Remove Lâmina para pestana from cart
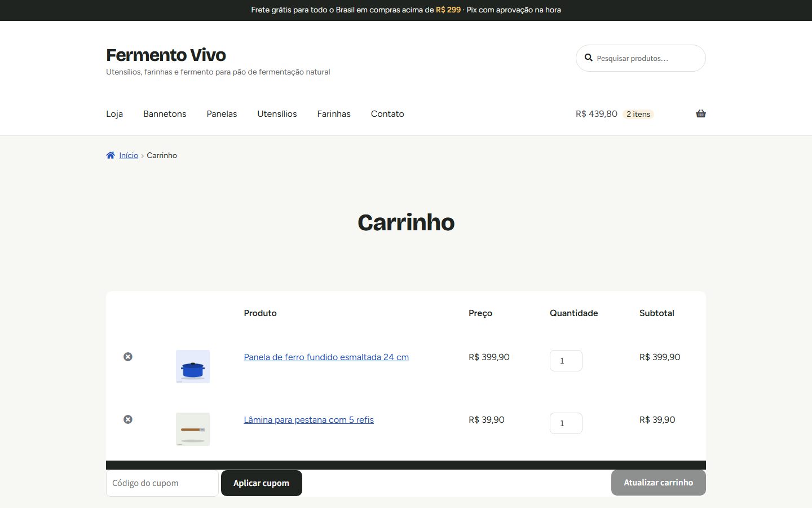The image size is (812, 508). (x=128, y=419)
